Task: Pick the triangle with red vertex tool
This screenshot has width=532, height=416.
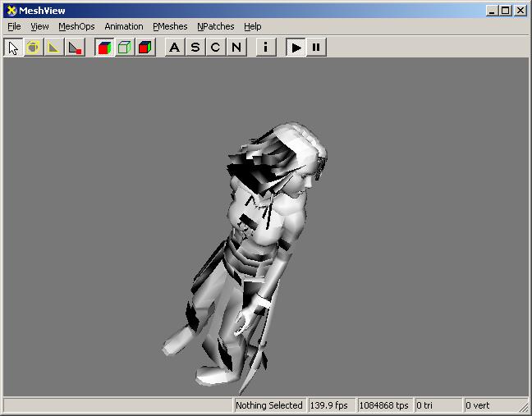Action: coord(75,47)
